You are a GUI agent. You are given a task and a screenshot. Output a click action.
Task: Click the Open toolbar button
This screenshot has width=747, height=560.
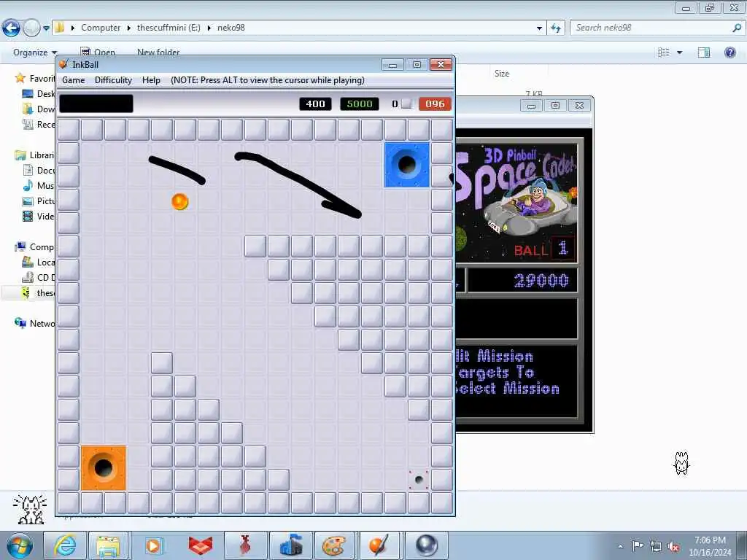(x=98, y=52)
